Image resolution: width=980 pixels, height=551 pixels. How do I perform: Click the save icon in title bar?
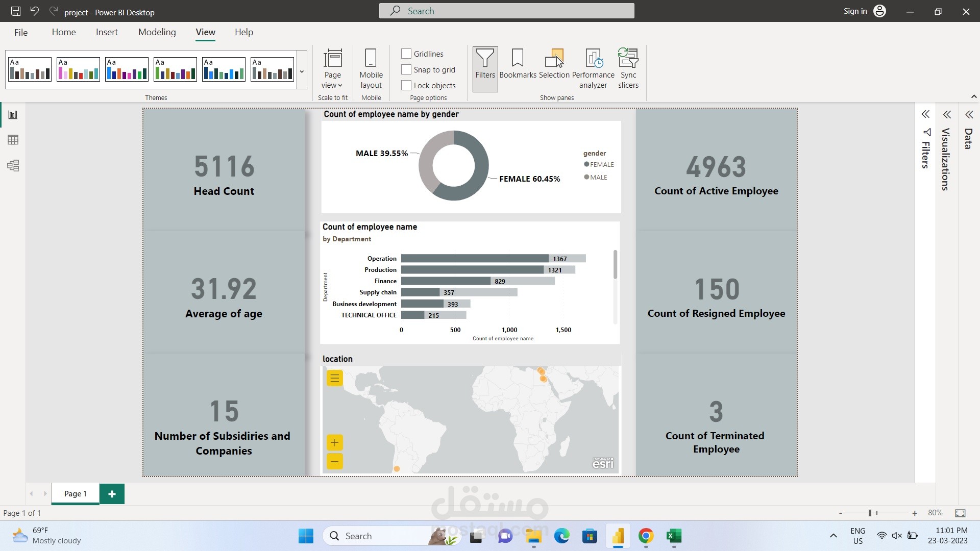click(16, 11)
